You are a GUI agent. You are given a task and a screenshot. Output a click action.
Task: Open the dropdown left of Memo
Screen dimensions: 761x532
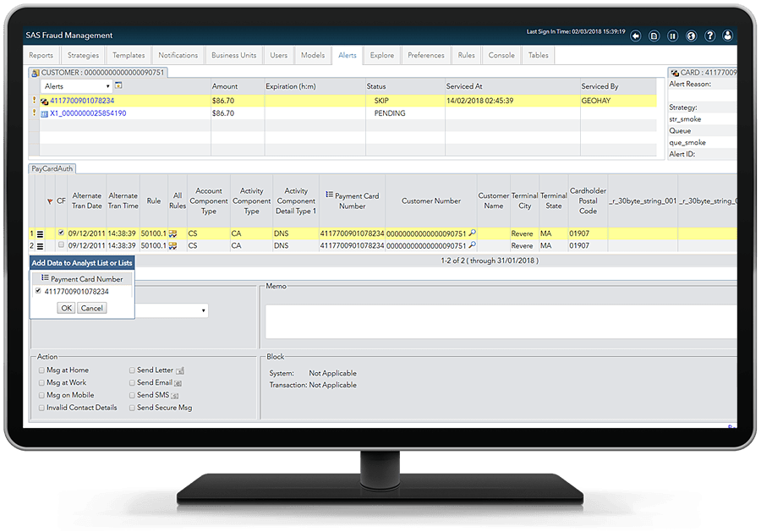point(204,311)
